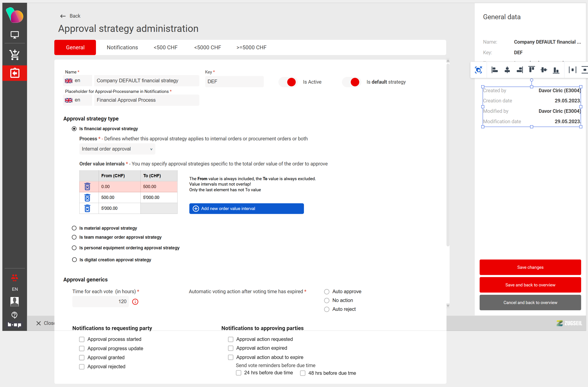Select the Auto approve radio option
The height and width of the screenshot is (387, 588).
coord(327,291)
